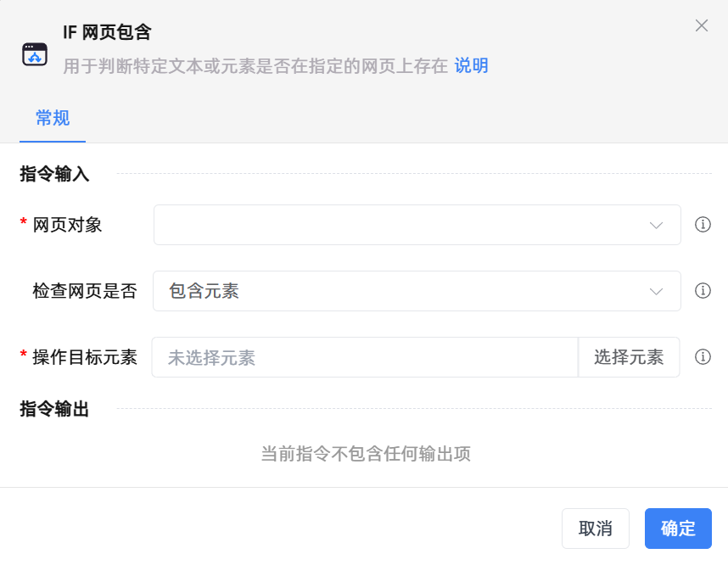Click the info icon beside 网页对象
The width and height of the screenshot is (728, 565).
click(703, 225)
